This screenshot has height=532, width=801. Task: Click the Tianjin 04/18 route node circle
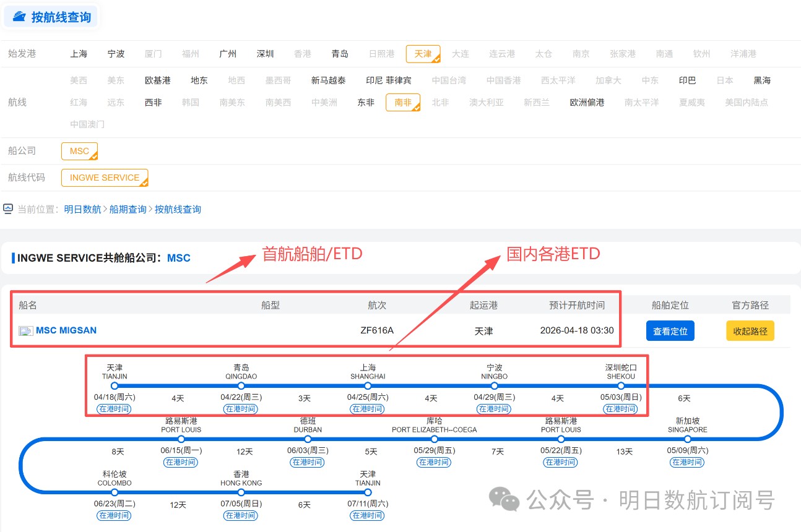115,385
